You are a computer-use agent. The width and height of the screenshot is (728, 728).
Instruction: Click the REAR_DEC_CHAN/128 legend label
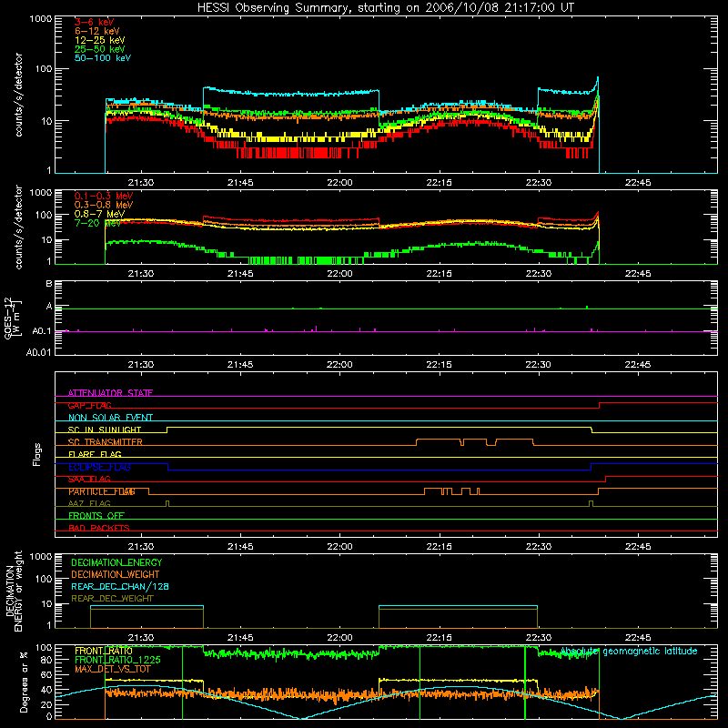[x=120, y=586]
